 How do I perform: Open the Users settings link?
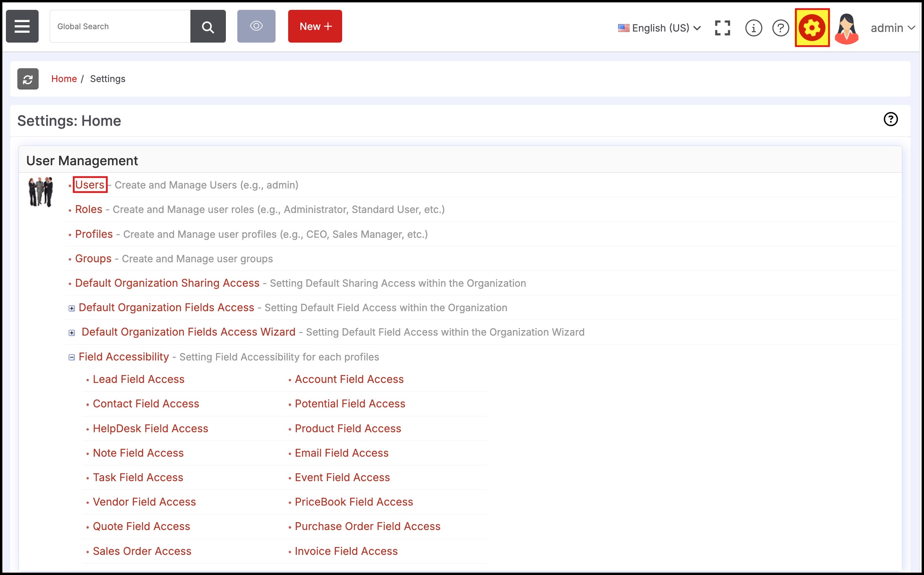click(x=90, y=185)
